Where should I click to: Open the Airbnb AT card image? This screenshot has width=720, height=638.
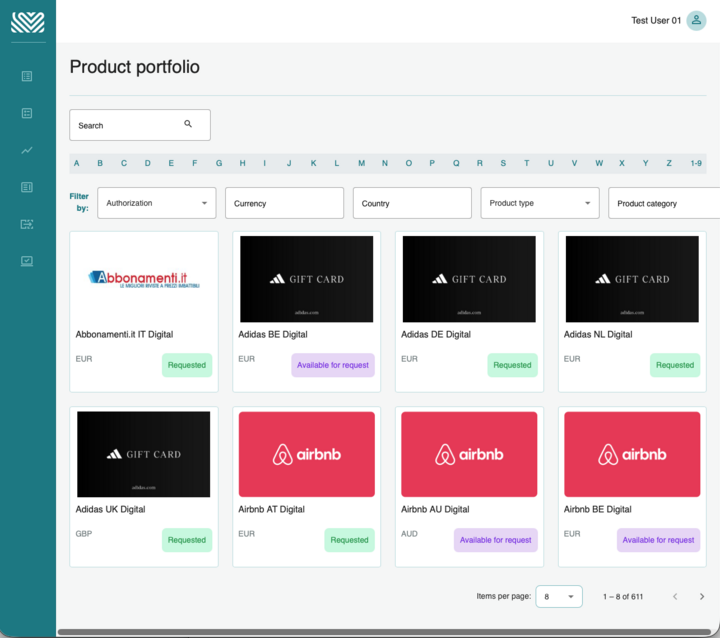[307, 454]
